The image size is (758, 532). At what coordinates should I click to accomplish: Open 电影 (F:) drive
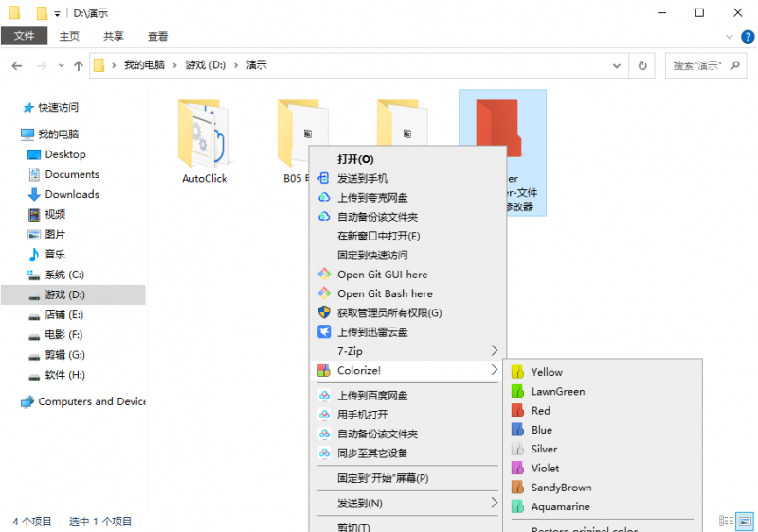63,334
